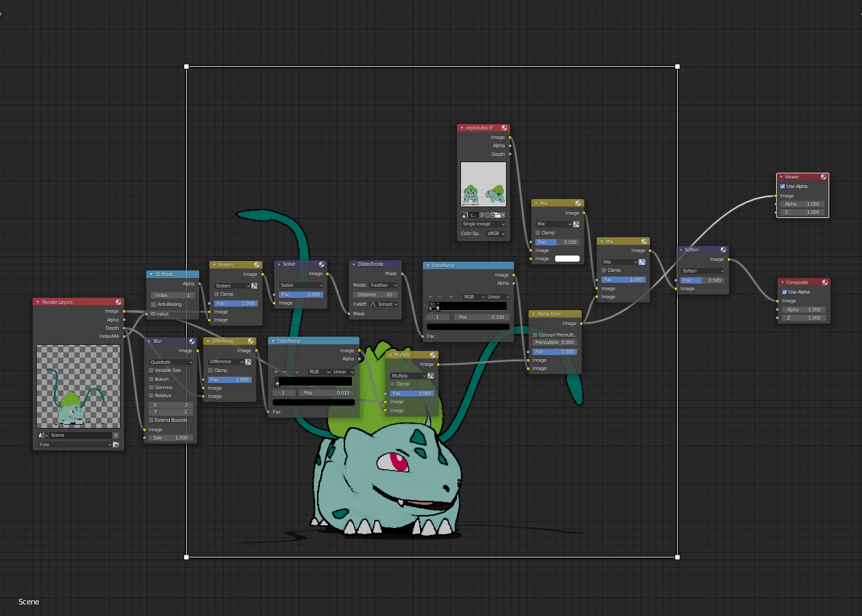Image resolution: width=862 pixels, height=616 pixels.
Task: Click Pos 0.015 field in ColorRamp
Action: coord(327,392)
